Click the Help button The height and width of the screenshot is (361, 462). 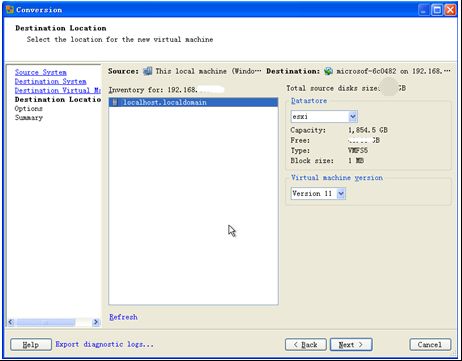[x=31, y=345]
